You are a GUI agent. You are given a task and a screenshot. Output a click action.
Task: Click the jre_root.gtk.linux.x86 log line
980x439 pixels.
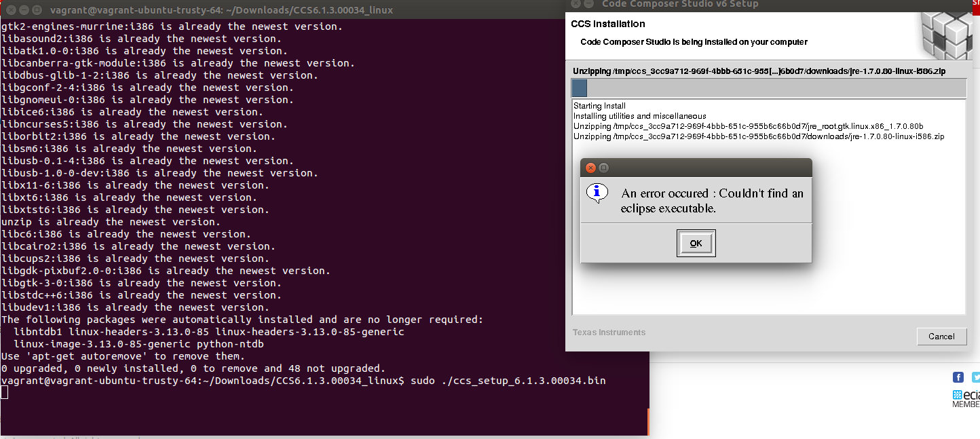748,126
